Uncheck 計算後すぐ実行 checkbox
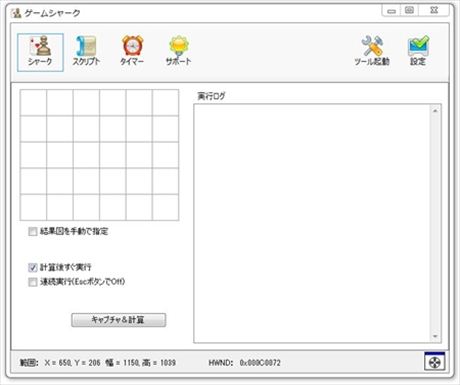The height and width of the screenshot is (385, 460). pos(33,267)
